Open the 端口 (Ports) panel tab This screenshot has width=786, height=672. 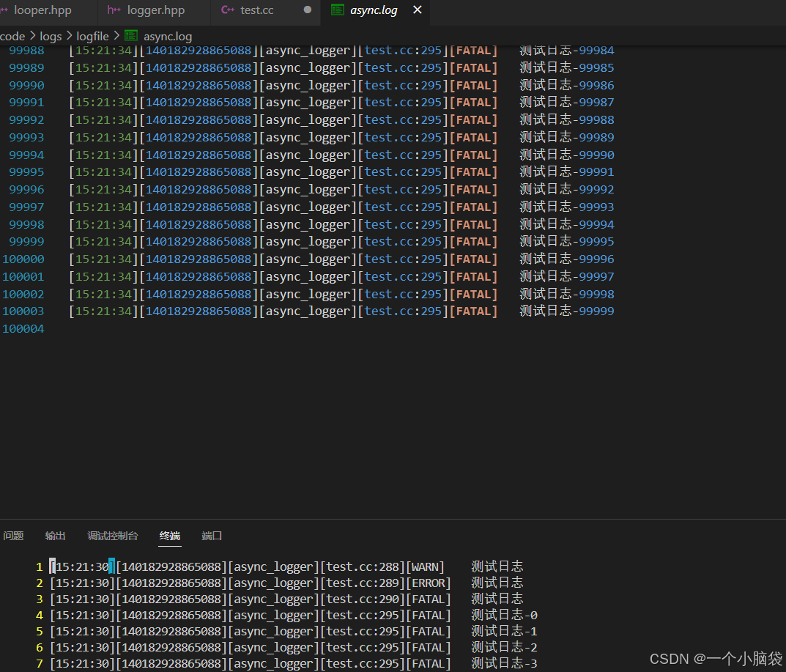[x=212, y=536]
